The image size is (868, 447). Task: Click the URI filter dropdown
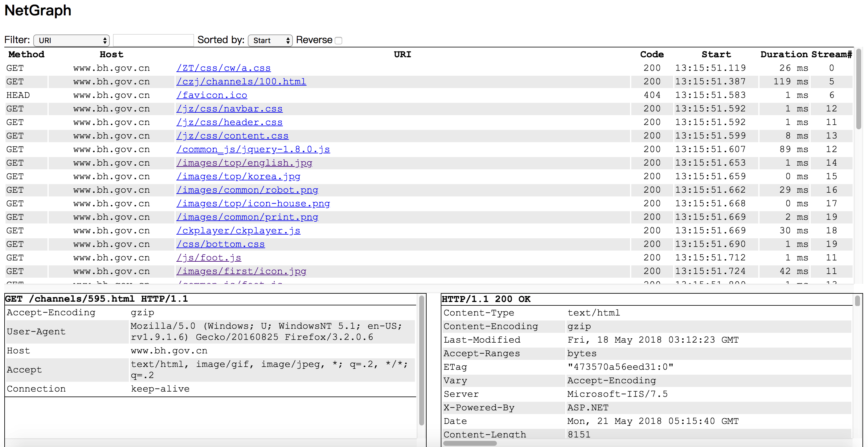pyautogui.click(x=71, y=39)
